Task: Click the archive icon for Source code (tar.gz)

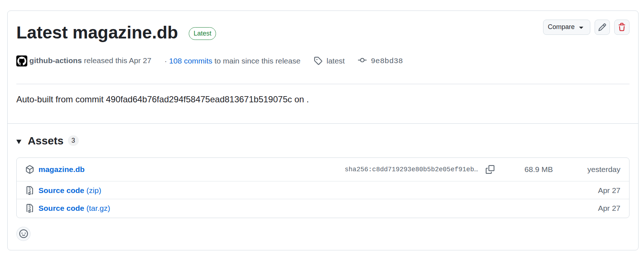Action: click(x=30, y=208)
